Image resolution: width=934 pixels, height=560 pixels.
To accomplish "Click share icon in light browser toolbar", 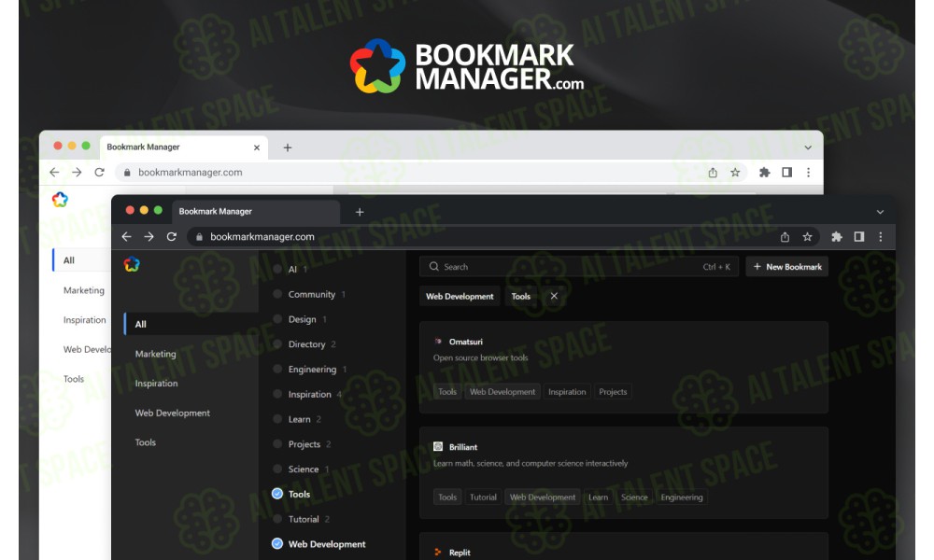I will [x=713, y=173].
